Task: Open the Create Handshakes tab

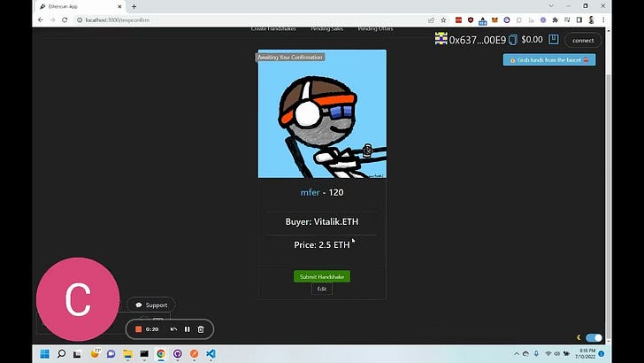Action: tap(273, 29)
